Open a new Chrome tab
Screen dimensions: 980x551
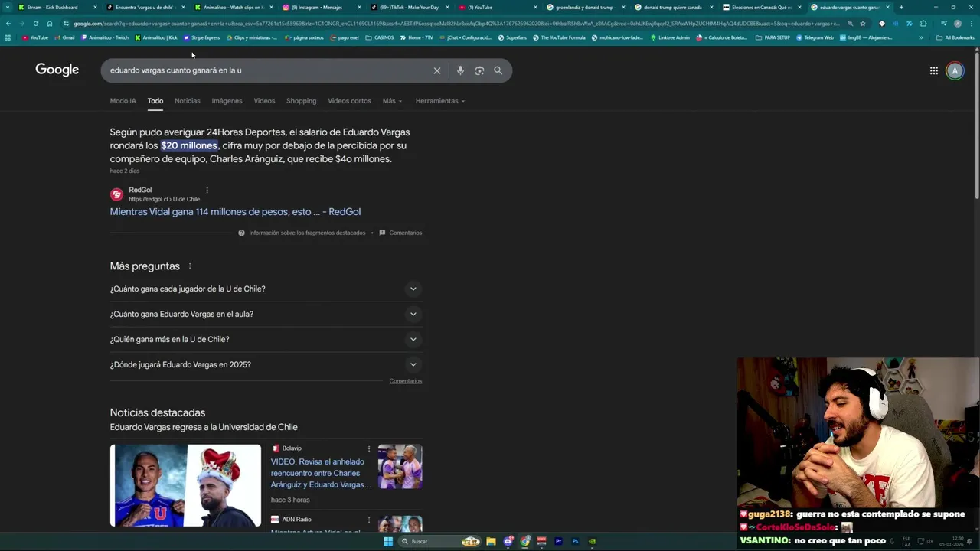901,7
